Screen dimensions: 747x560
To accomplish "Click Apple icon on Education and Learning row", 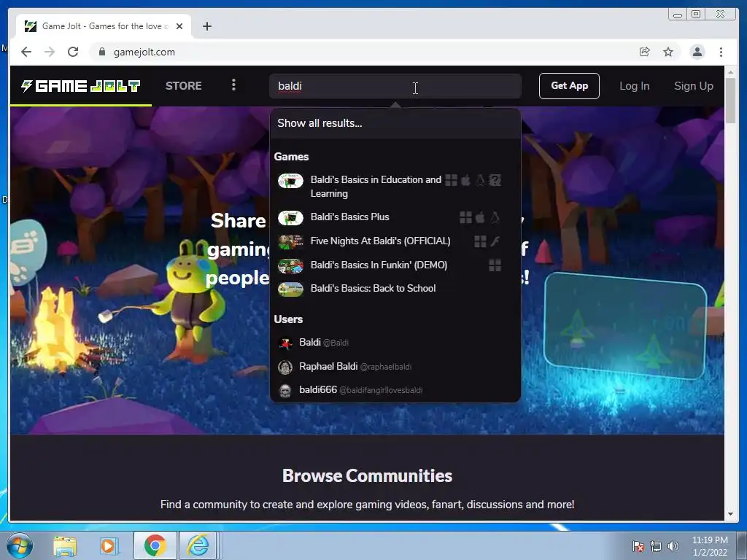I will click(465, 181).
